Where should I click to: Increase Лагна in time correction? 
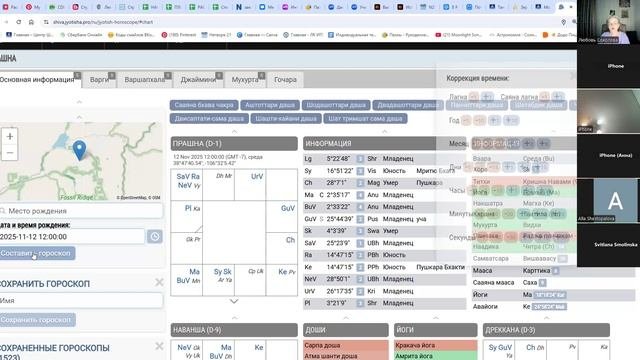[487, 97]
